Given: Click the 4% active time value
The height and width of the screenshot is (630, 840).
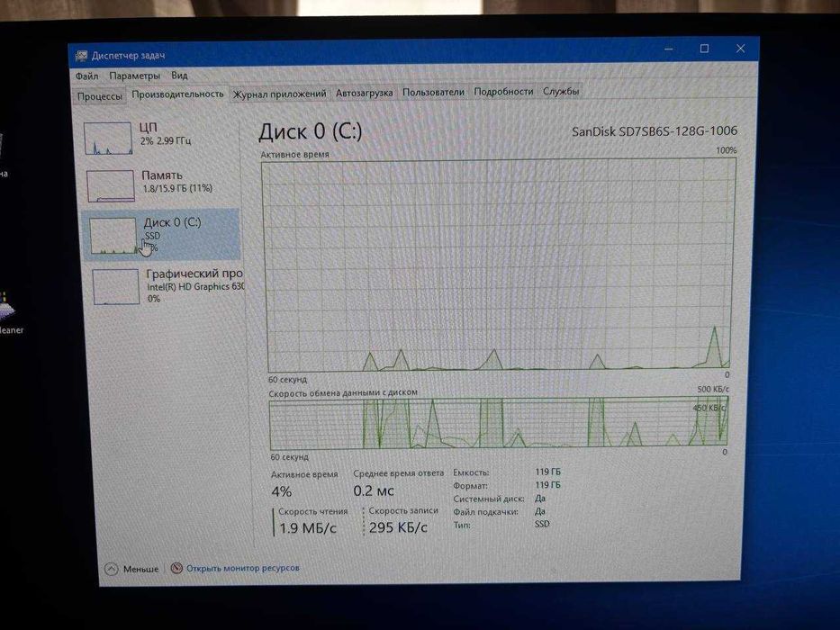Looking at the screenshot, I should (281, 491).
